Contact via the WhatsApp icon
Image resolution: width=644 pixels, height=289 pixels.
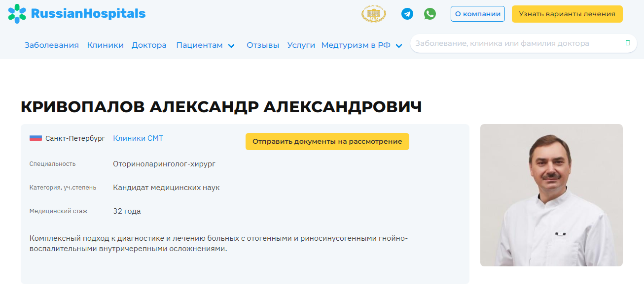pos(430,14)
